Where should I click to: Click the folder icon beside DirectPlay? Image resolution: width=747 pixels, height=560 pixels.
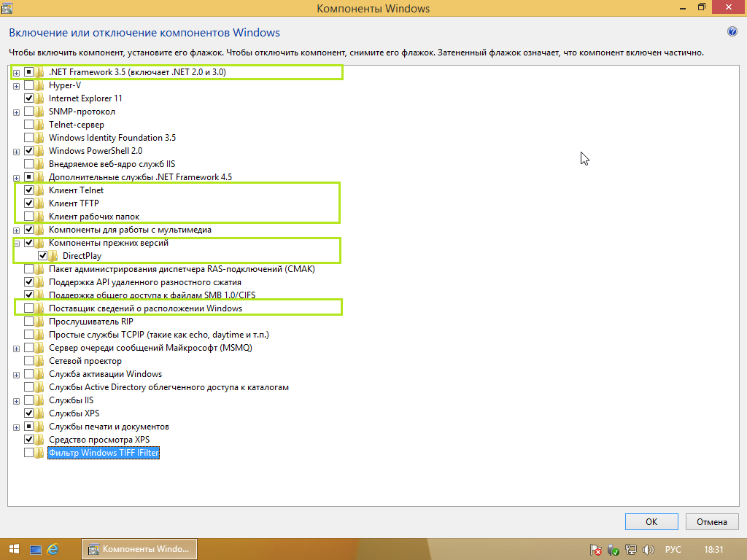[x=54, y=256]
